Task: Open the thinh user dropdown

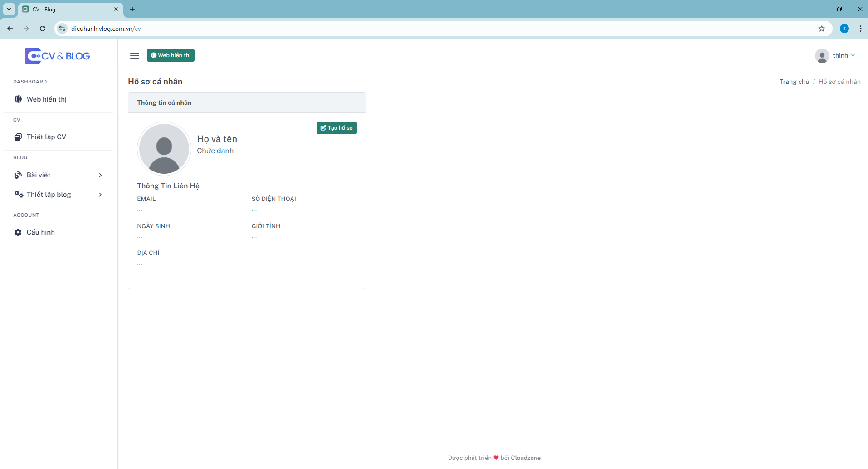Action: pos(835,55)
